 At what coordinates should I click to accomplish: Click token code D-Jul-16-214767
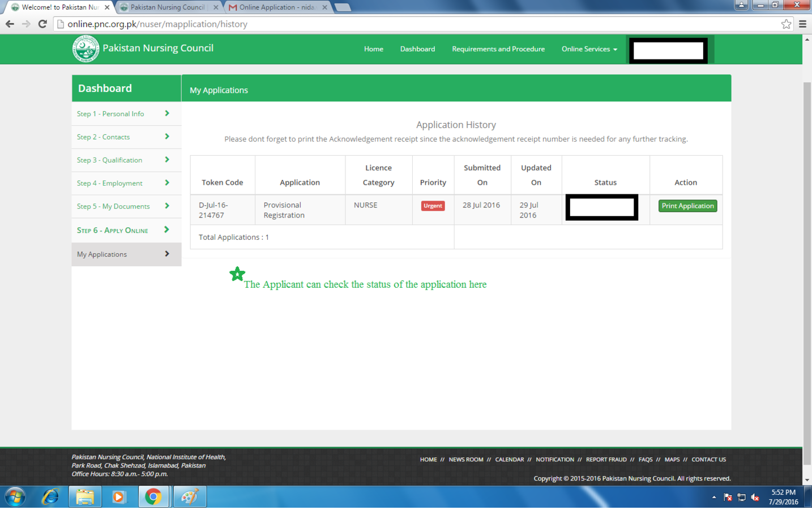click(213, 210)
